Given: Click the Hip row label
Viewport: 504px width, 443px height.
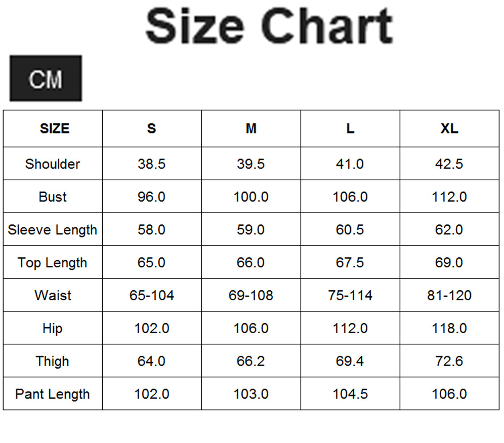Looking at the screenshot, I should (53, 329).
